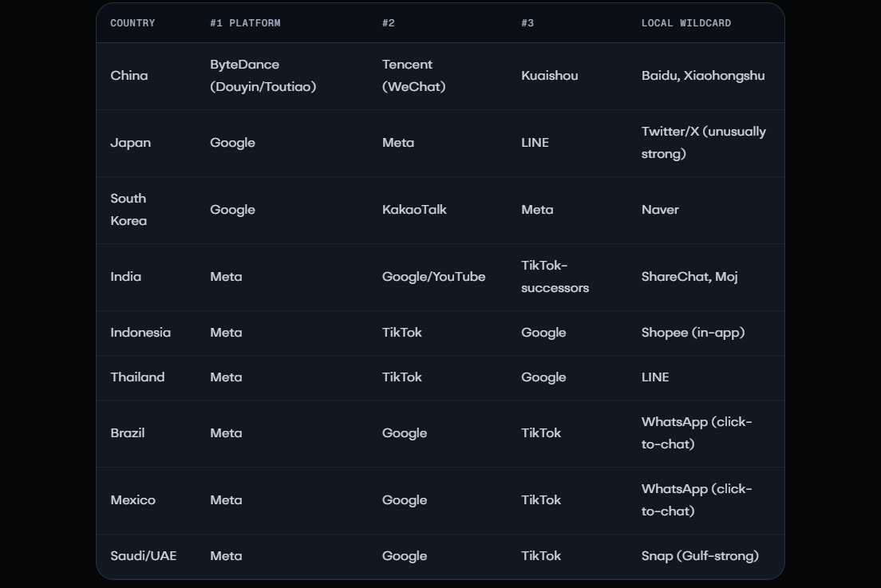Select the China country cell
The width and height of the screenshot is (881, 588).
[129, 76]
